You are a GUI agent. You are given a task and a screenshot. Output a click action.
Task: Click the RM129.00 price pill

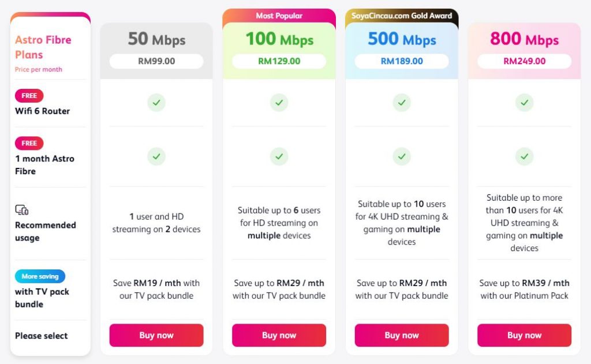tap(279, 61)
